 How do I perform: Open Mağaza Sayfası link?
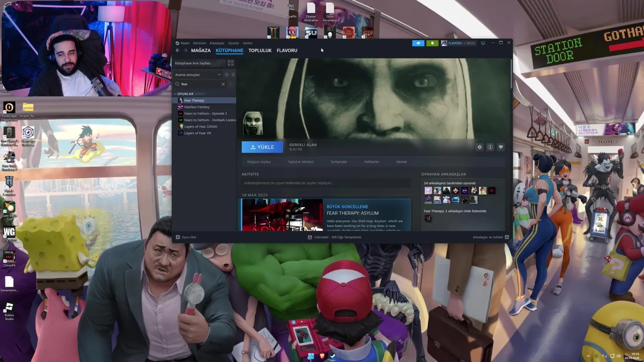click(259, 162)
